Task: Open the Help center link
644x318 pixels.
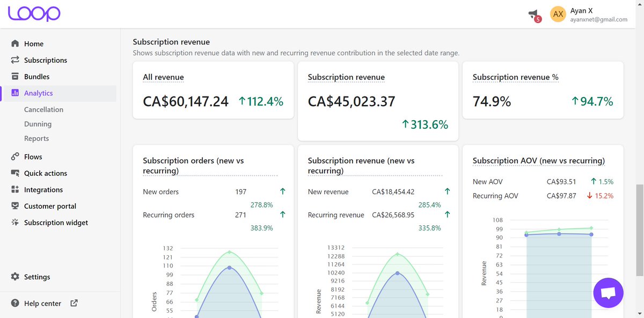Action: point(42,304)
